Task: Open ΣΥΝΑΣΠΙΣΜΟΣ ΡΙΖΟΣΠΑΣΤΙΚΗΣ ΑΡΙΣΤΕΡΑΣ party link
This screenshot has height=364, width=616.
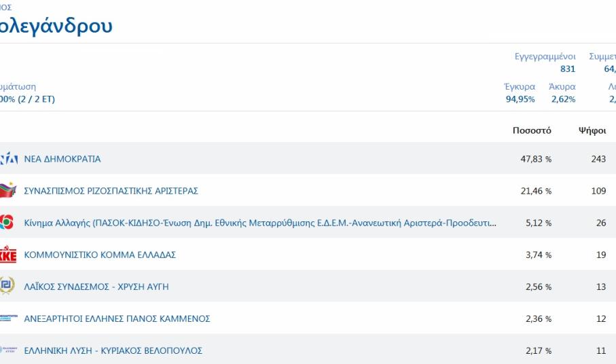Action: pyautogui.click(x=111, y=191)
